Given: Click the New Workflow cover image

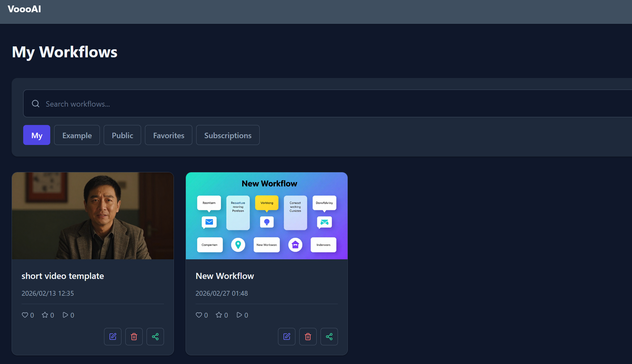Looking at the screenshot, I should pos(266,216).
